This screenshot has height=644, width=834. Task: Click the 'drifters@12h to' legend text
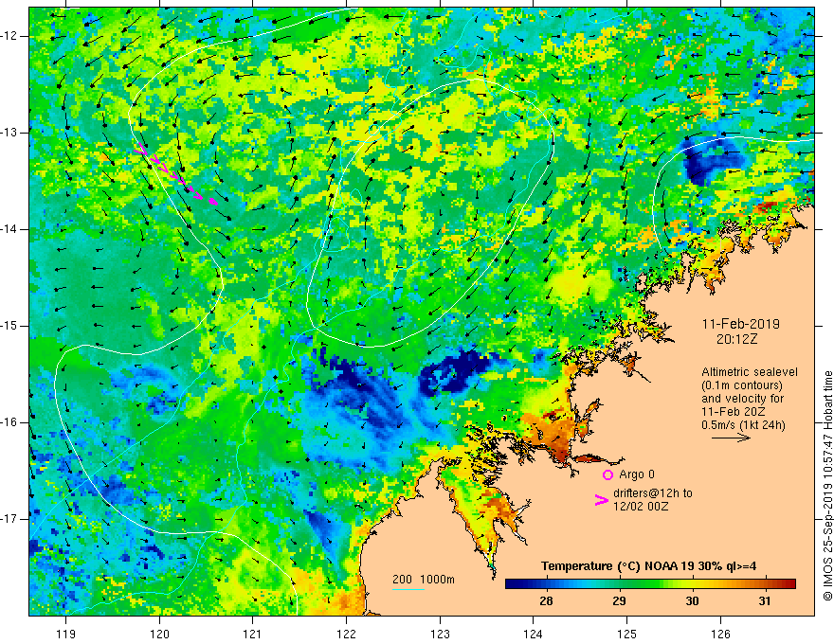click(x=653, y=493)
